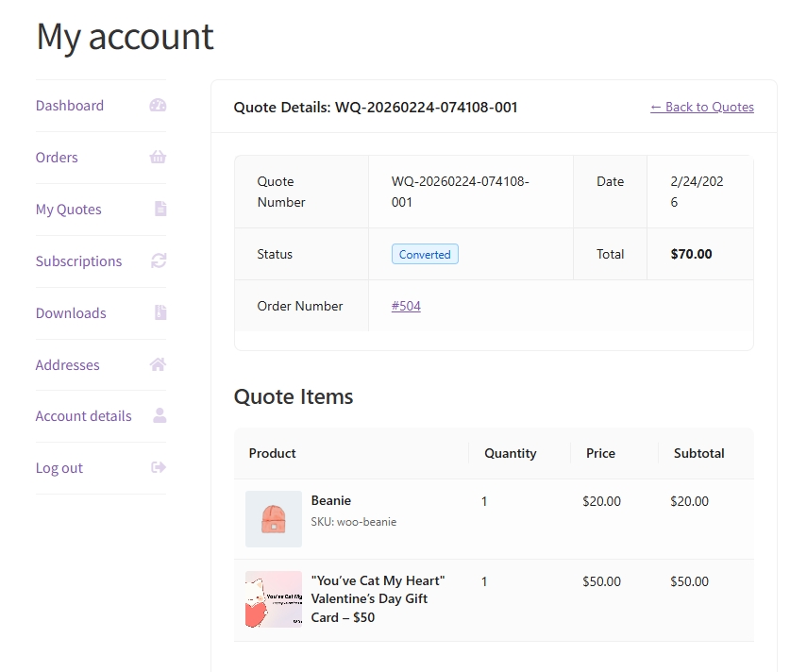
Task: Click the Addresses house icon
Action: click(x=158, y=364)
